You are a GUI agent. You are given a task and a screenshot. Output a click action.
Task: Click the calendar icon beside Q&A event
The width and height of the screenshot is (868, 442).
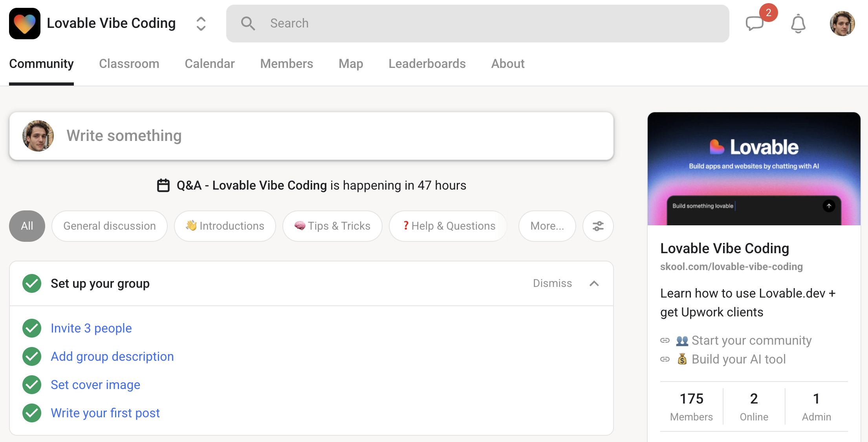pyautogui.click(x=163, y=185)
